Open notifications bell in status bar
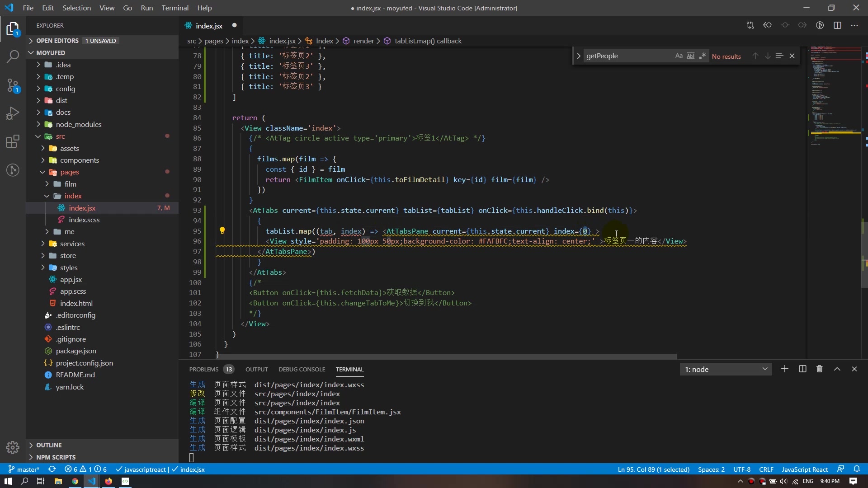This screenshot has width=868, height=488. click(857, 469)
